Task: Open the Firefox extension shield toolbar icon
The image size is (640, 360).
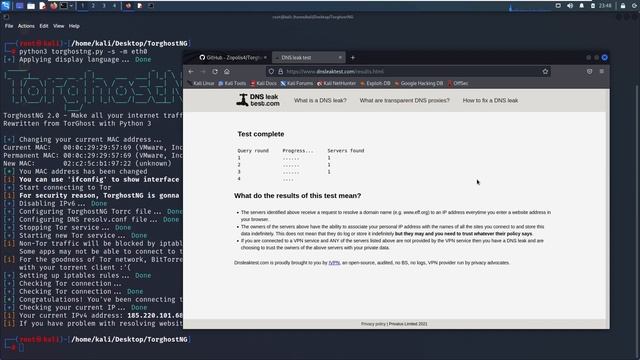Action: [589, 71]
